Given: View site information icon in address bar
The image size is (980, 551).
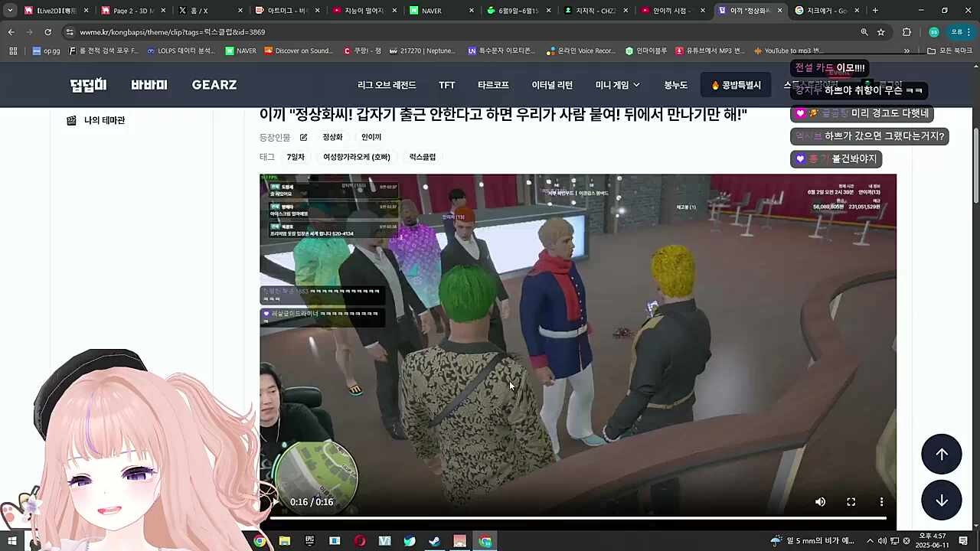Looking at the screenshot, I should point(70,32).
